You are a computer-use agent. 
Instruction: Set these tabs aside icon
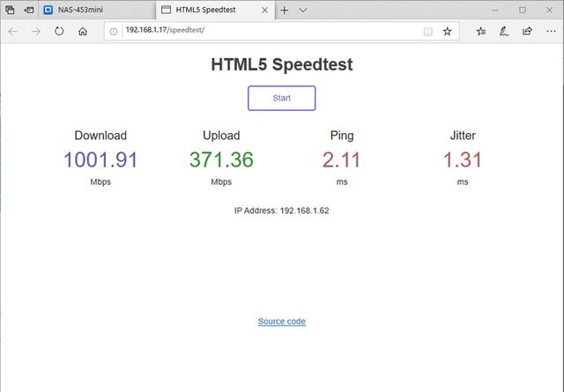[x=29, y=10]
